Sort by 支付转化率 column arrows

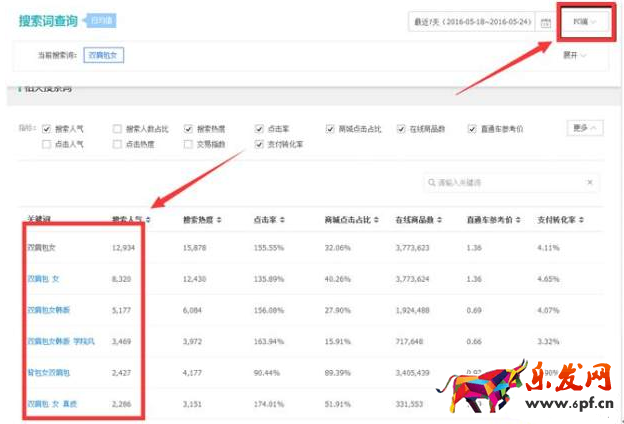click(x=585, y=219)
